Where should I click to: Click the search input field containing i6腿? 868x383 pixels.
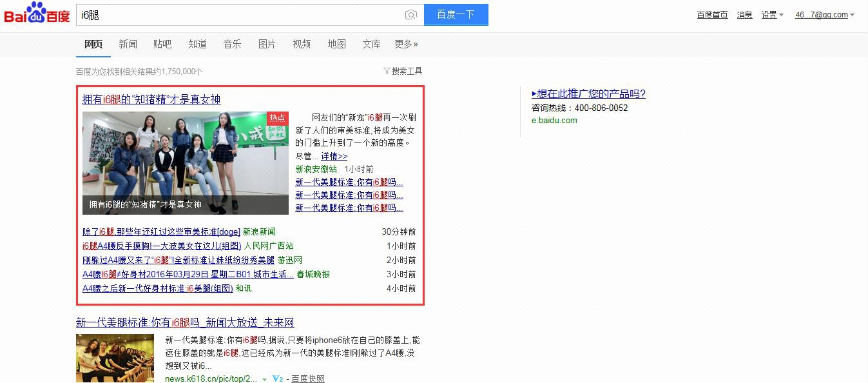238,15
